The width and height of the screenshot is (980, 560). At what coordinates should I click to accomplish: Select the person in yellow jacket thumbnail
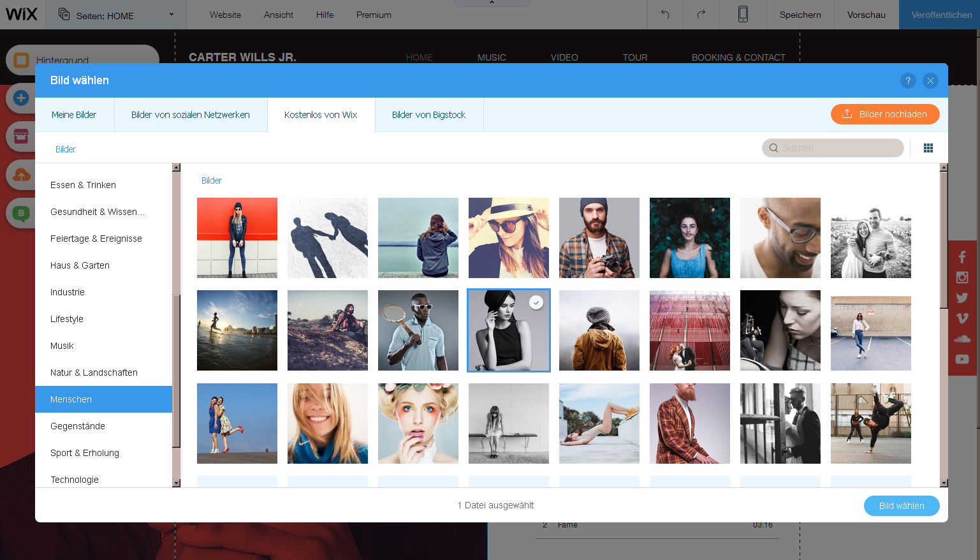(x=599, y=330)
